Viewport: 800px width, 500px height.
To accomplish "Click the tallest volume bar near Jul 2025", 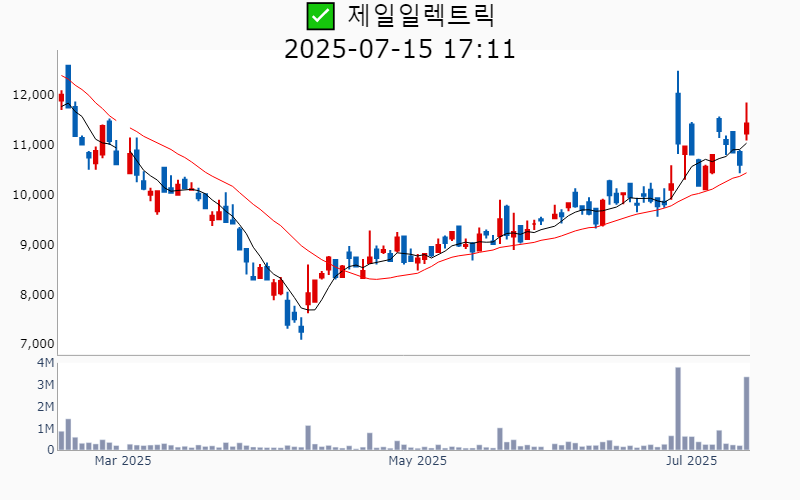I will tap(678, 409).
